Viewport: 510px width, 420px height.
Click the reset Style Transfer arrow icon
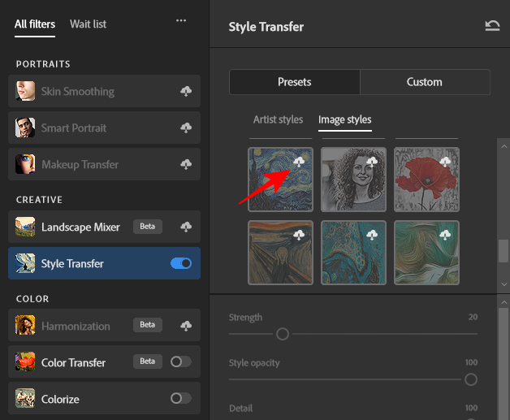tap(492, 26)
